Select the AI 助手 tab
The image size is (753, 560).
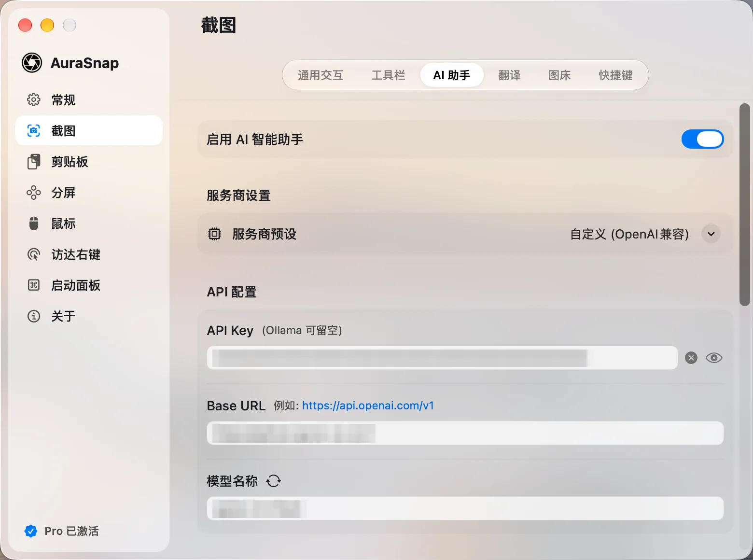(452, 75)
